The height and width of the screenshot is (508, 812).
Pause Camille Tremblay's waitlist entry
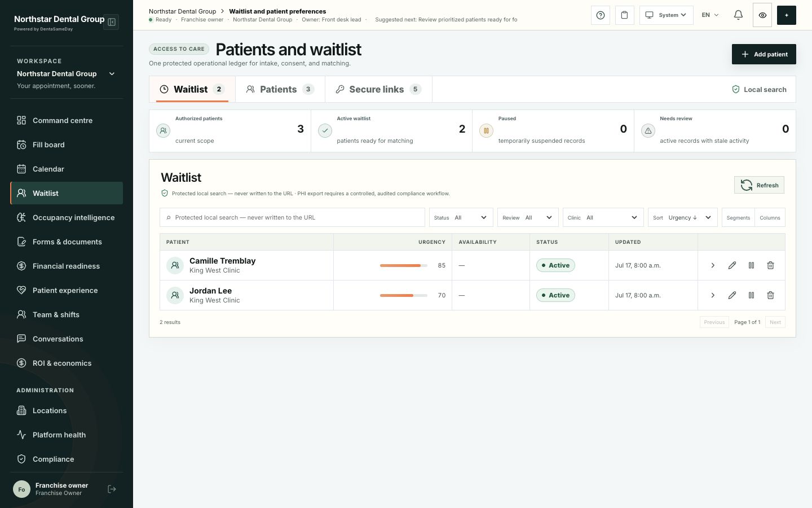(x=751, y=265)
